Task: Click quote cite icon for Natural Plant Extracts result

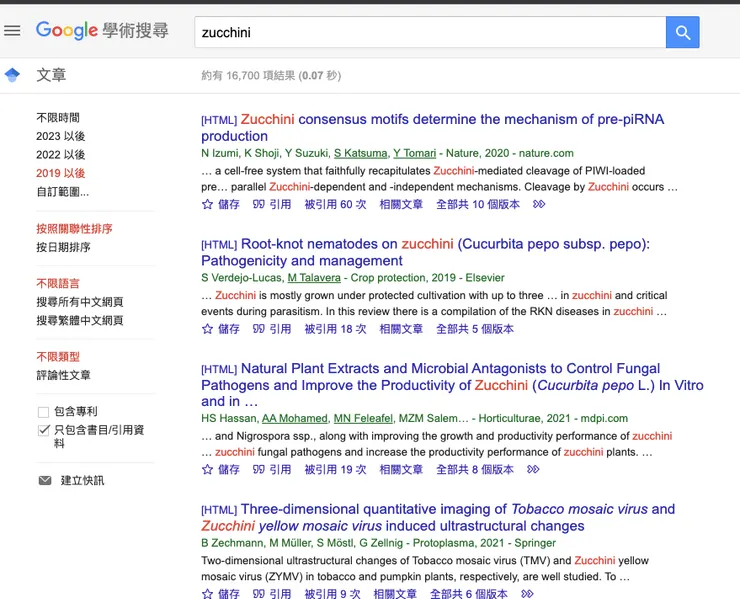Action: pos(259,470)
